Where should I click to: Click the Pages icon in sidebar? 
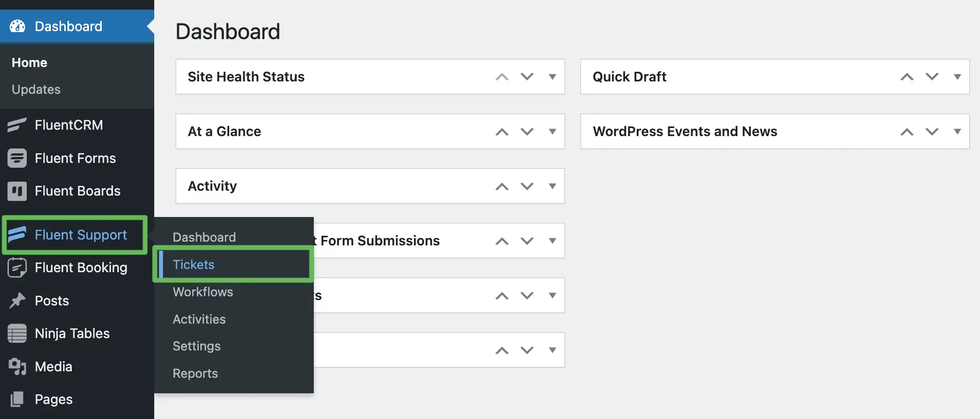(17, 399)
